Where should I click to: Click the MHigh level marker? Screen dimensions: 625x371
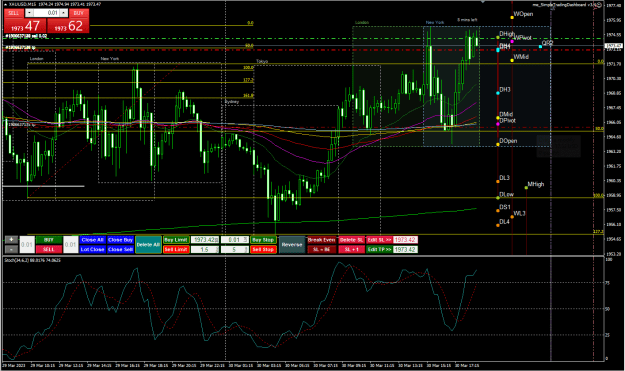[x=526, y=187]
